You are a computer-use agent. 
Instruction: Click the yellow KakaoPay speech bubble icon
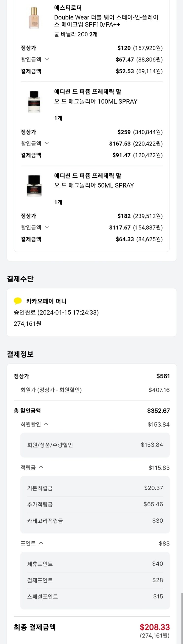point(18,301)
